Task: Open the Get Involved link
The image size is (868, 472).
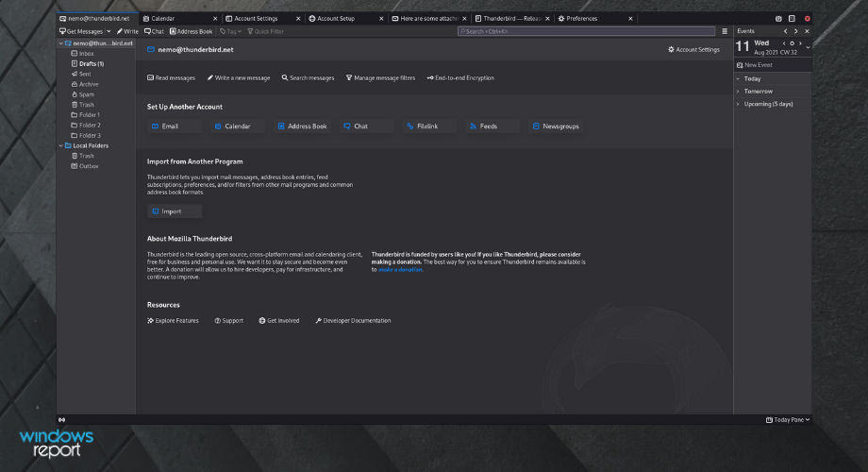Action: point(279,321)
